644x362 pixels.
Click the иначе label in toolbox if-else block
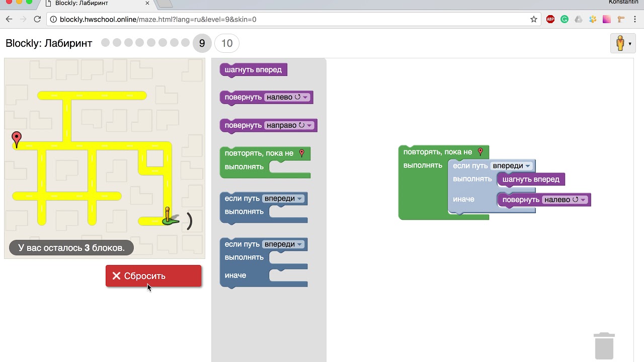pos(235,276)
